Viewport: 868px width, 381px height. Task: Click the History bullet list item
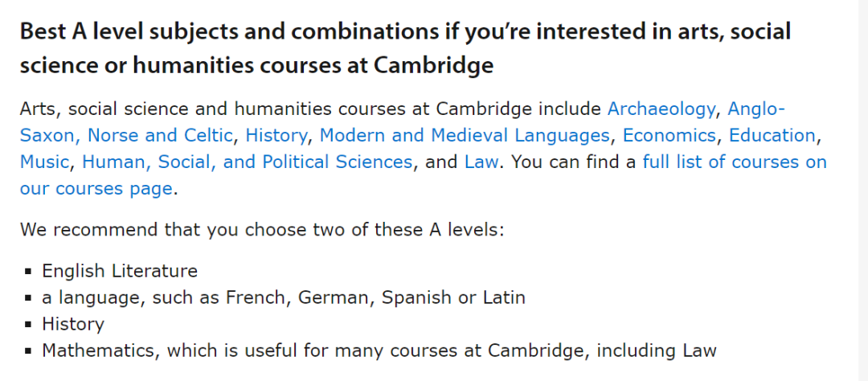73,324
